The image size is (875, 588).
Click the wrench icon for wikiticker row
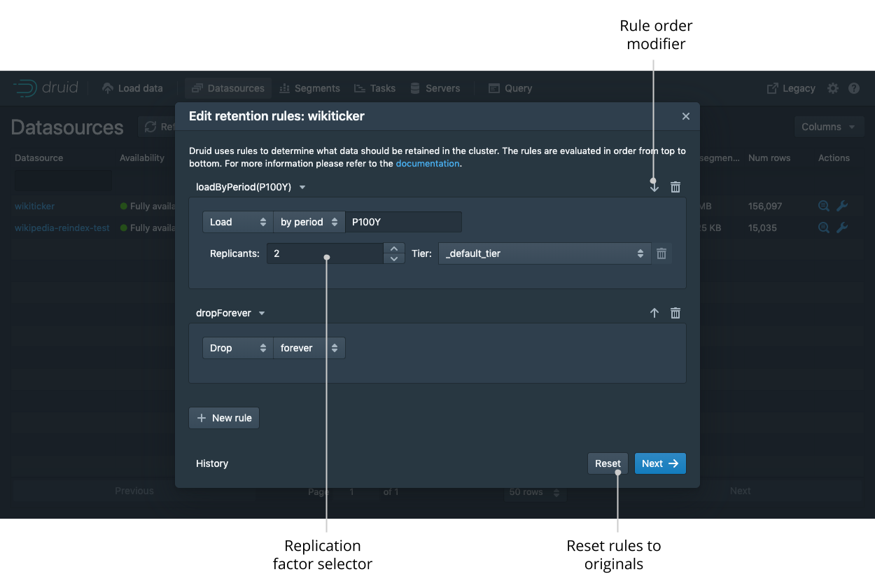coord(842,206)
